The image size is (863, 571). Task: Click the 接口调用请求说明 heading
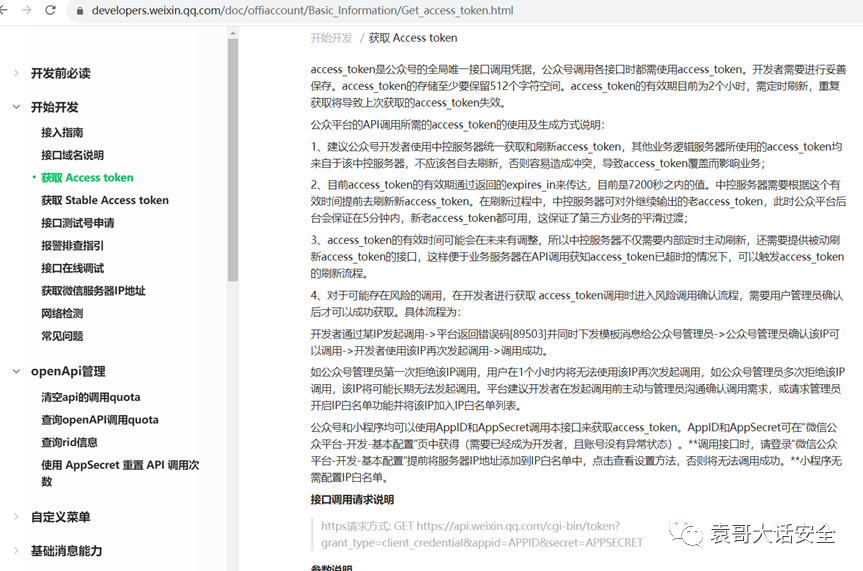352,499
